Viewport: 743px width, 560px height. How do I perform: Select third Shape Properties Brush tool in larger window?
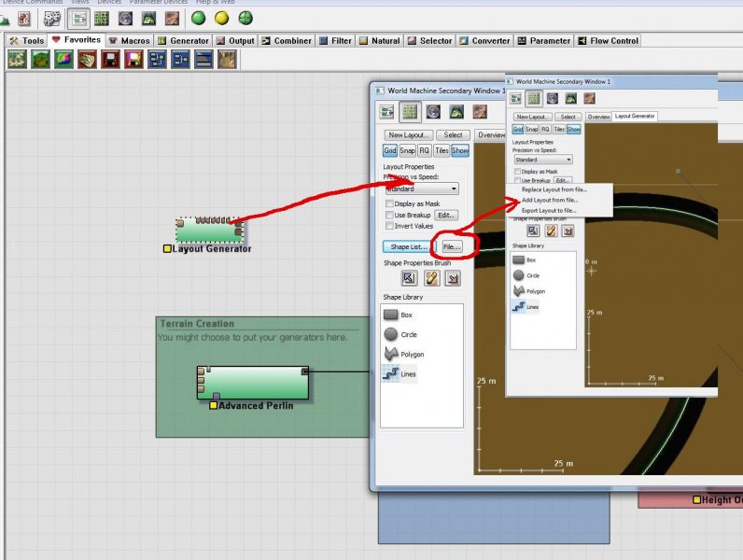coord(453,278)
